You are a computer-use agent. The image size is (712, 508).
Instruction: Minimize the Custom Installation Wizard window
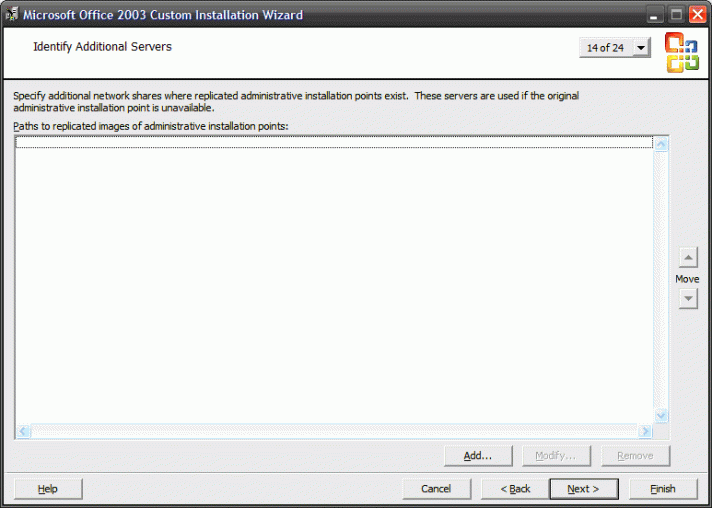654,15
